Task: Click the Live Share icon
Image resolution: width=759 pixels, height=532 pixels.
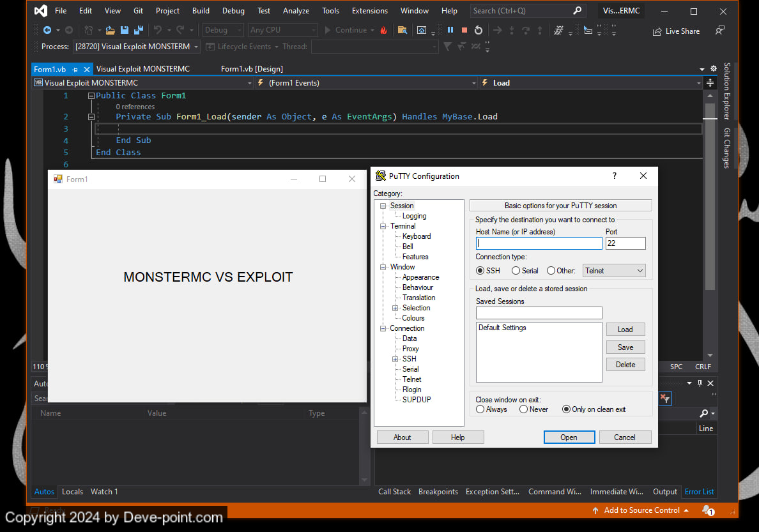Action: pyautogui.click(x=657, y=31)
